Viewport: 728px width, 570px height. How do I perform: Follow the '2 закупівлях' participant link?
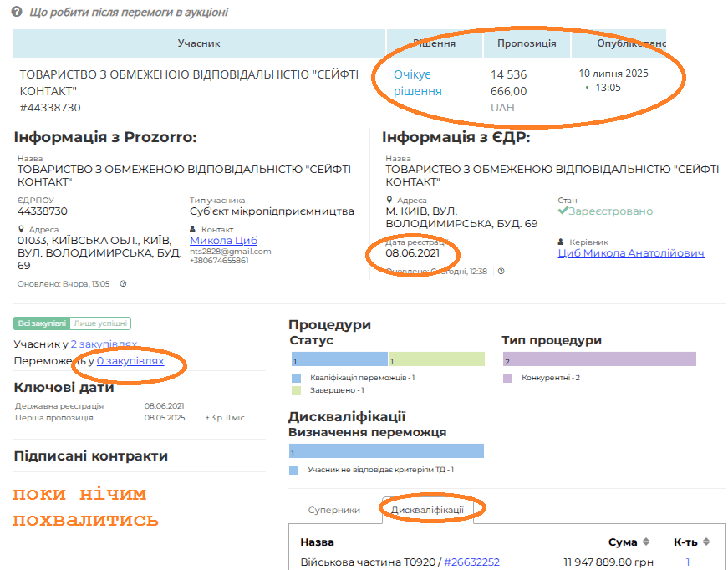point(104,344)
